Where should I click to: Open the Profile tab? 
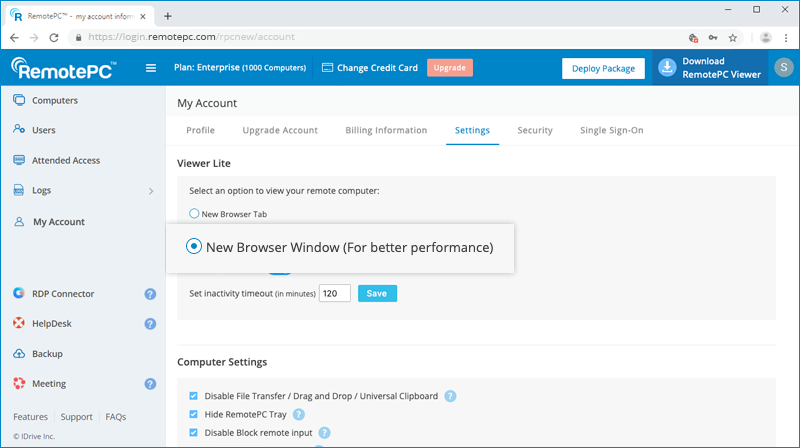click(x=201, y=130)
